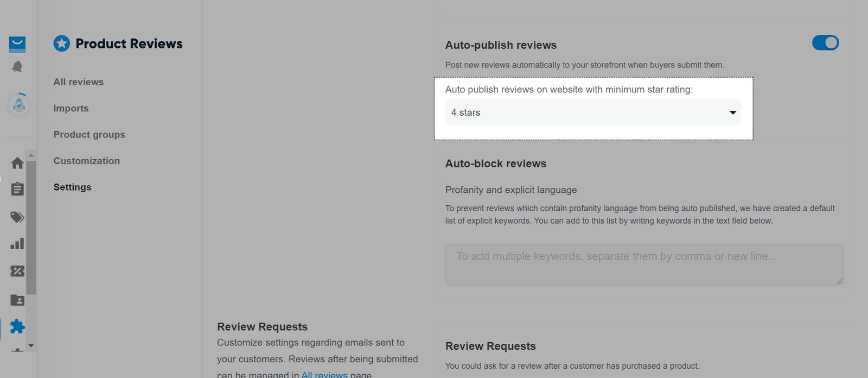868x378 pixels.
Task: Open the notifications bell
Action: pyautogui.click(x=17, y=67)
